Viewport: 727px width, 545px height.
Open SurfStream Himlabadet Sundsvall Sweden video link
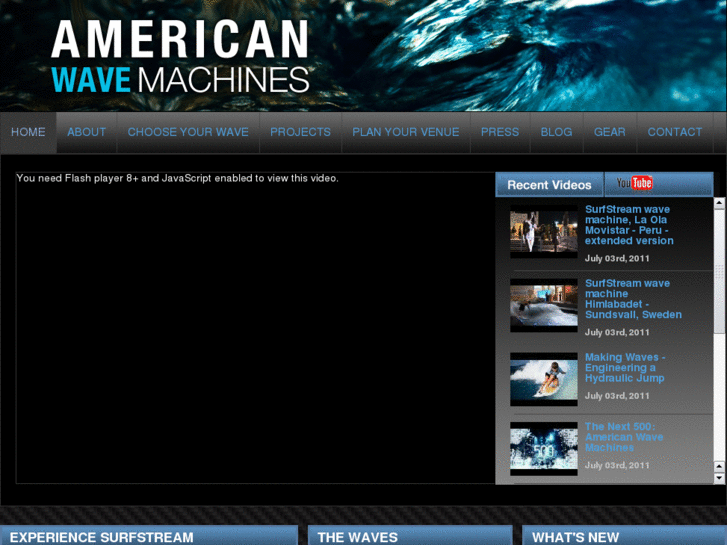[x=633, y=299]
